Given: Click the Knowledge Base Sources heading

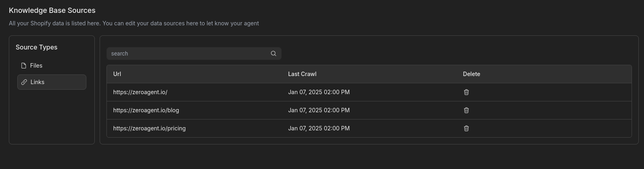Looking at the screenshot, I should 52,10.
